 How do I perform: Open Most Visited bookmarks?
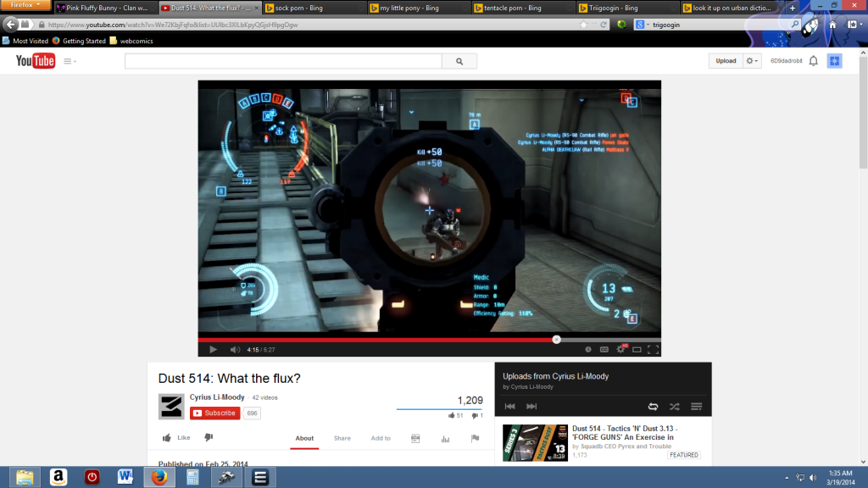(25, 41)
